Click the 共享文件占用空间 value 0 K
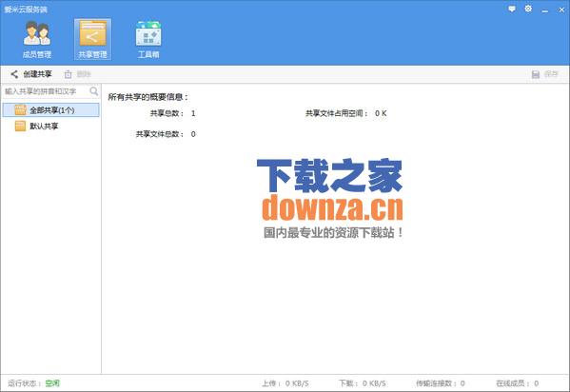Screen dimensions: 570x392 (381, 113)
